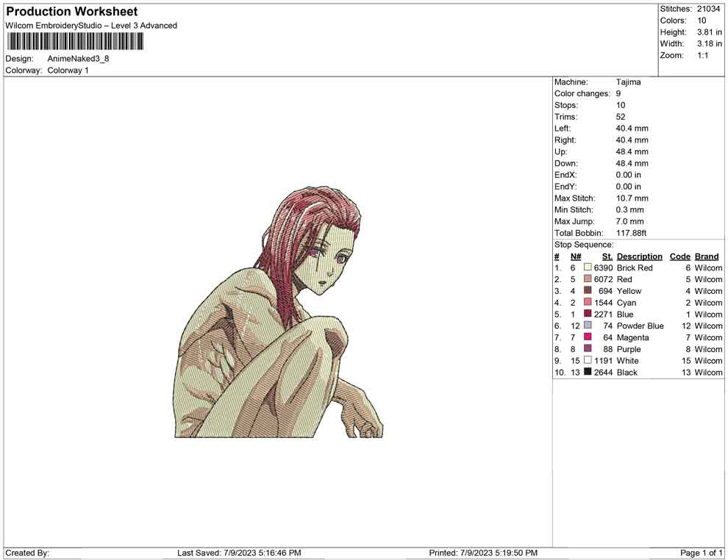The height and width of the screenshot is (560, 728).
Task: Click the barcode under the Wilcom title
Action: [x=75, y=42]
